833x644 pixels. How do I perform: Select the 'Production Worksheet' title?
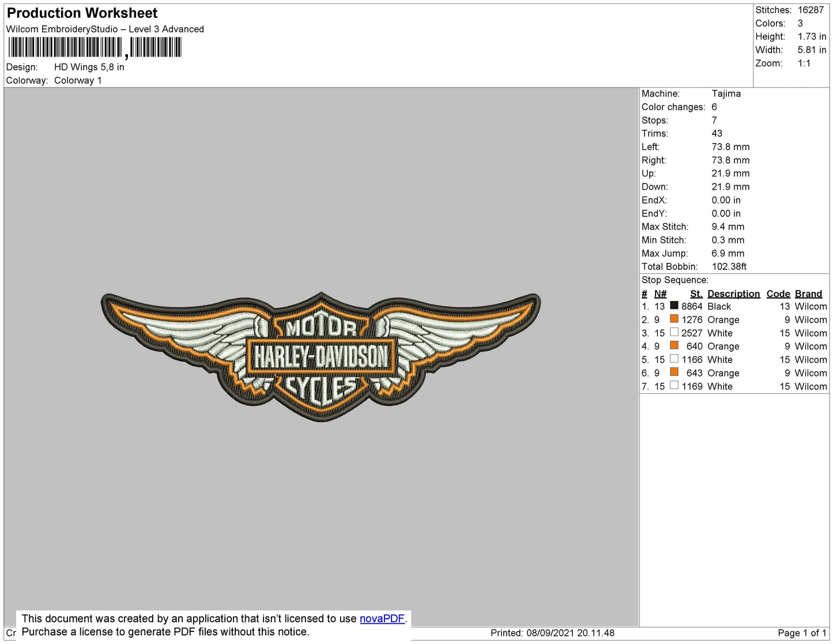tap(82, 13)
